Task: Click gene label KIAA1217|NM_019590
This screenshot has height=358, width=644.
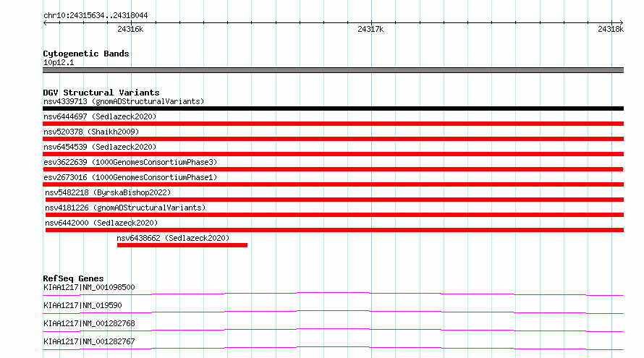Action: (x=82, y=305)
